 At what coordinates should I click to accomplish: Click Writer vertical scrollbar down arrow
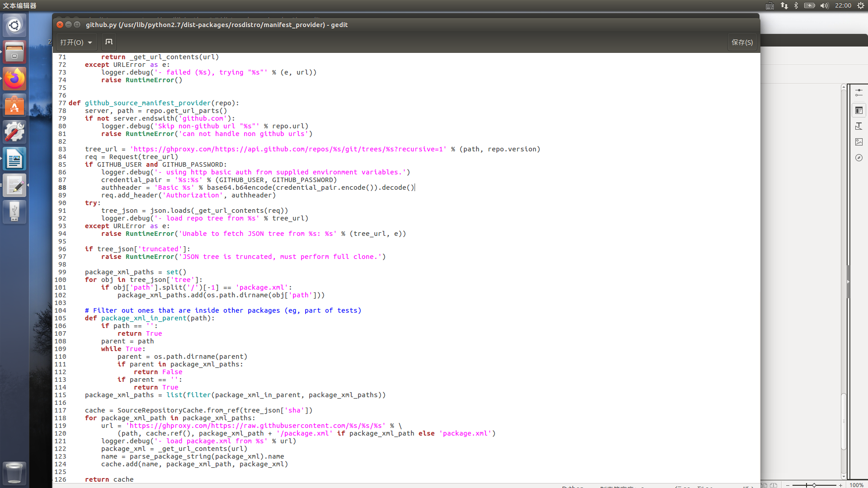pos(844,476)
